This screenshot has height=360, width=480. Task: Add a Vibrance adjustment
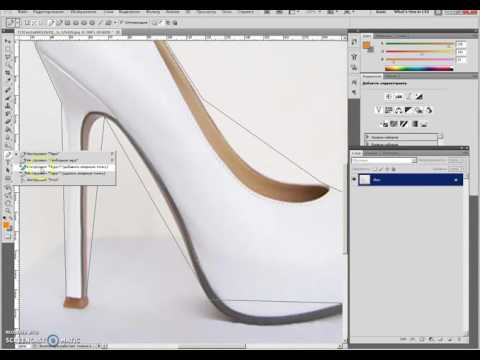378,110
